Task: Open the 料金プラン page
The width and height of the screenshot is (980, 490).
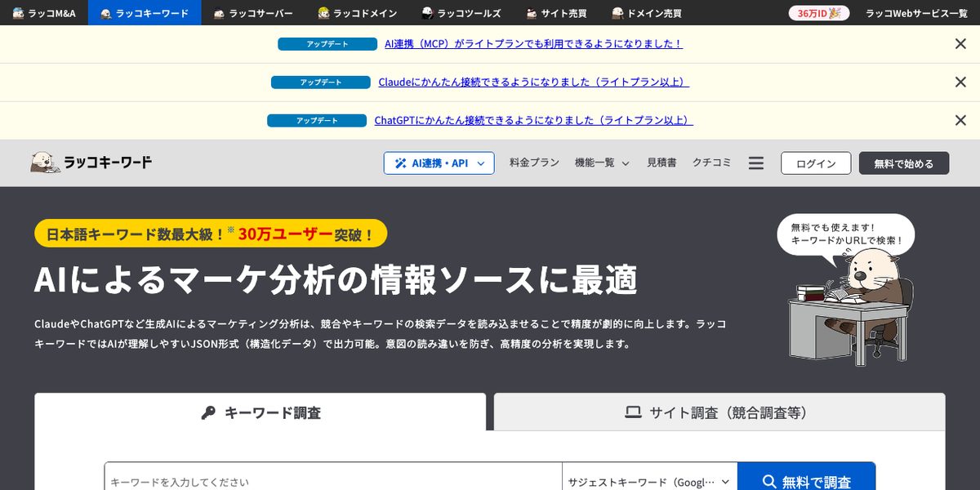Action: pyautogui.click(x=534, y=163)
